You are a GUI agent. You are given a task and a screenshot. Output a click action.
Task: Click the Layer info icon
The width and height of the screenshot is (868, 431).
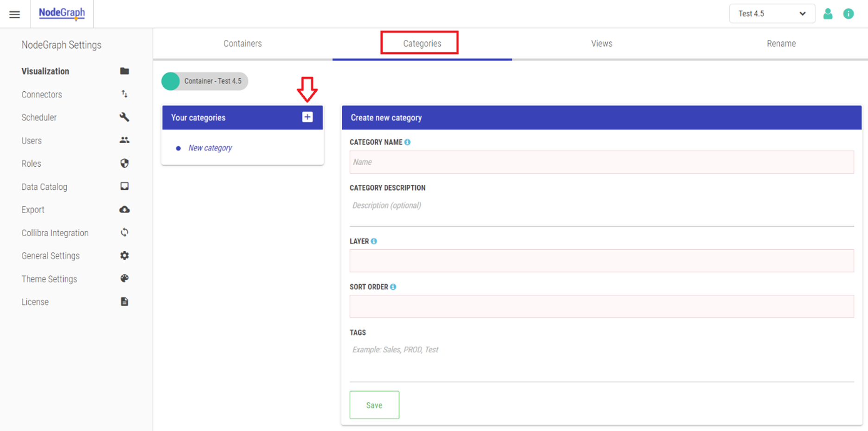pyautogui.click(x=374, y=241)
